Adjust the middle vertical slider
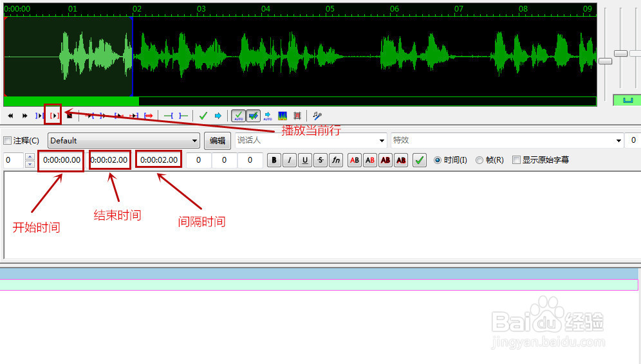This screenshot has height=364, width=641. (620, 53)
